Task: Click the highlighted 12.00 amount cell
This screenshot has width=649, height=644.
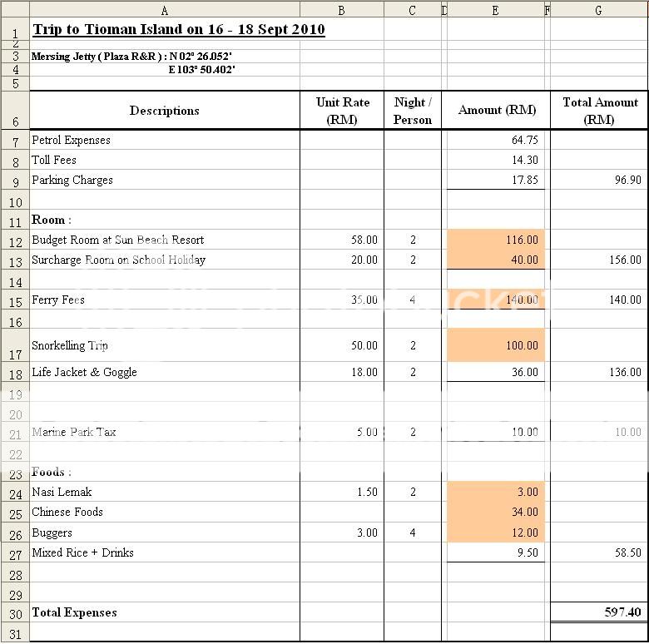Action: point(496,533)
